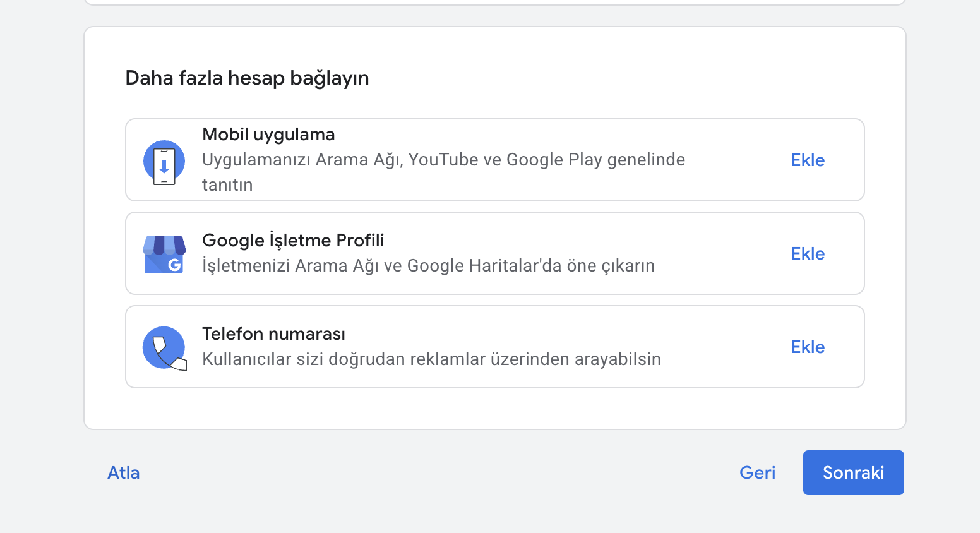Add a Telefon numarası
980x533 pixels.
(808, 347)
